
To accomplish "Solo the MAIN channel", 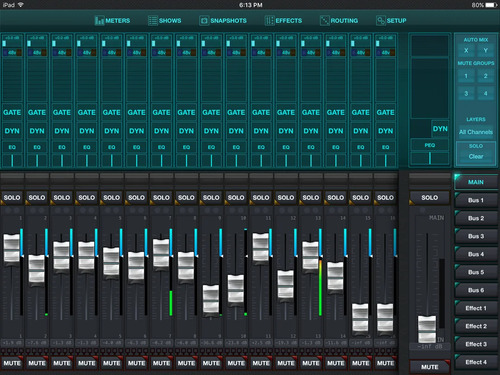I will [x=429, y=198].
